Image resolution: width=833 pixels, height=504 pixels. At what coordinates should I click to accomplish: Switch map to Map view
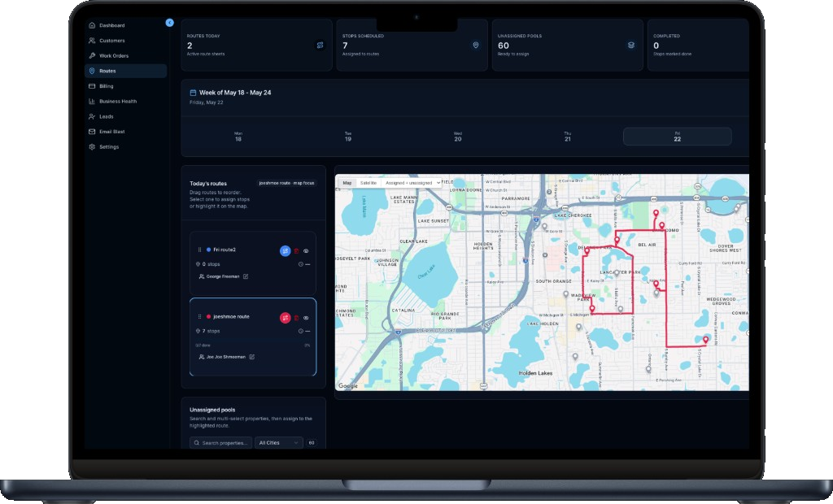347,183
